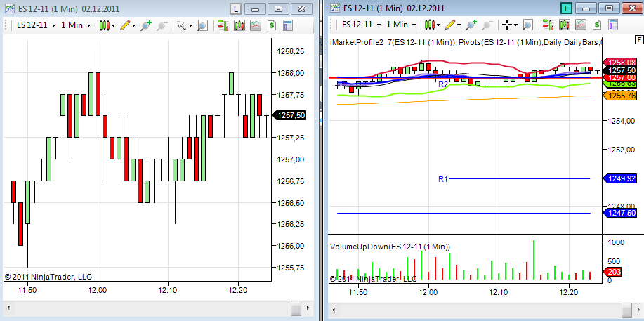Click the R2 pivot label

(x=442, y=84)
